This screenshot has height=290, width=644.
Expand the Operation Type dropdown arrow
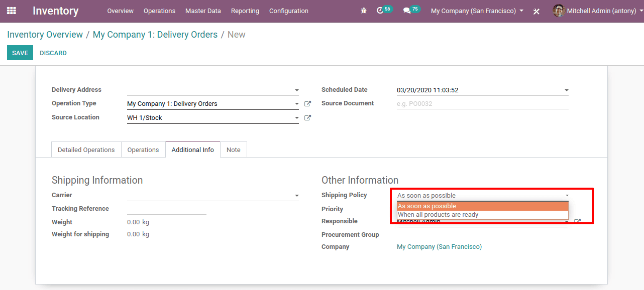296,104
